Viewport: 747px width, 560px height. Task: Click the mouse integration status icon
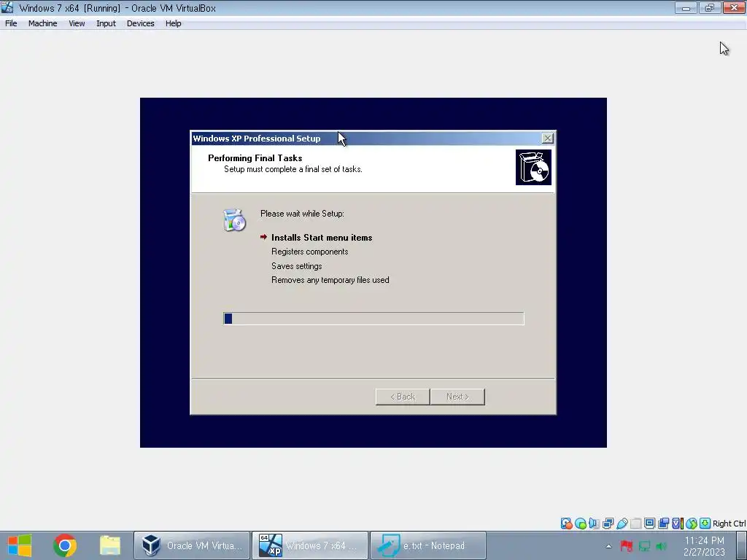[x=692, y=524]
